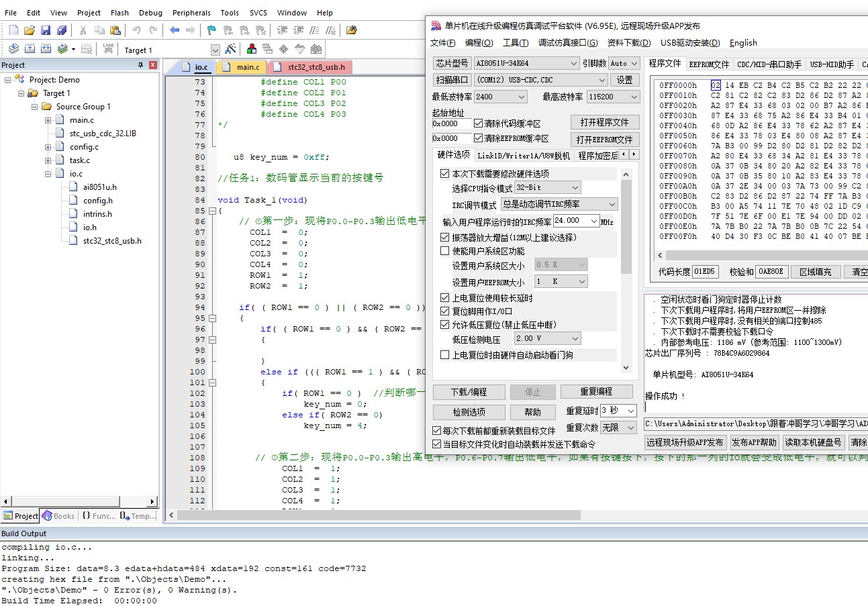Screen dimensions: 868x606
Task: Click the Save file toolbar icon
Action: (x=46, y=30)
